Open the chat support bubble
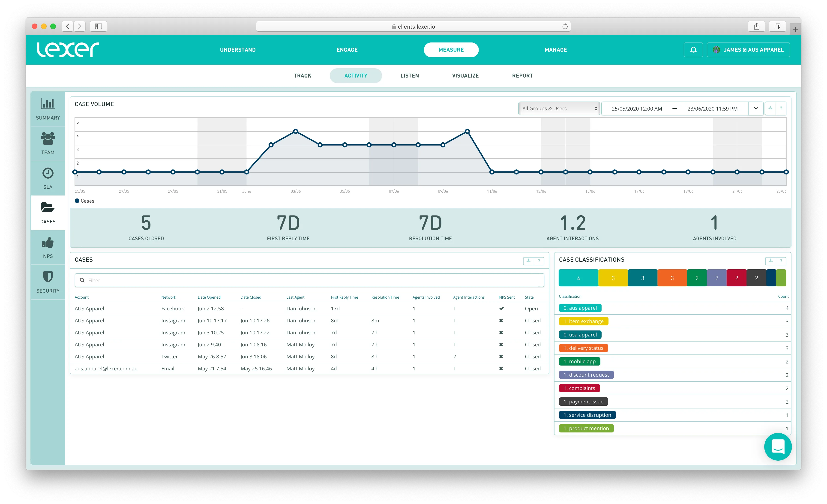 coord(778,447)
